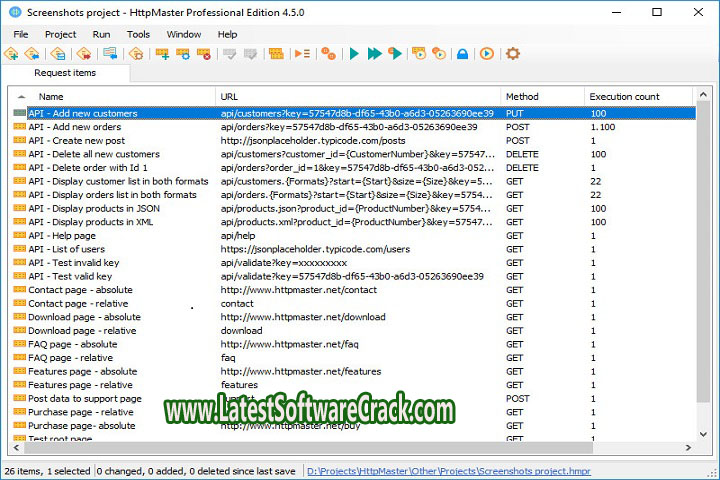Open the Screenshots project.hmpr file path link

click(449, 471)
